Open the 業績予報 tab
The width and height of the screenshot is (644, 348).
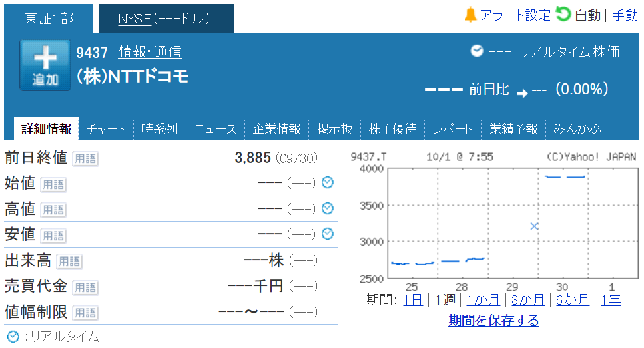(513, 129)
